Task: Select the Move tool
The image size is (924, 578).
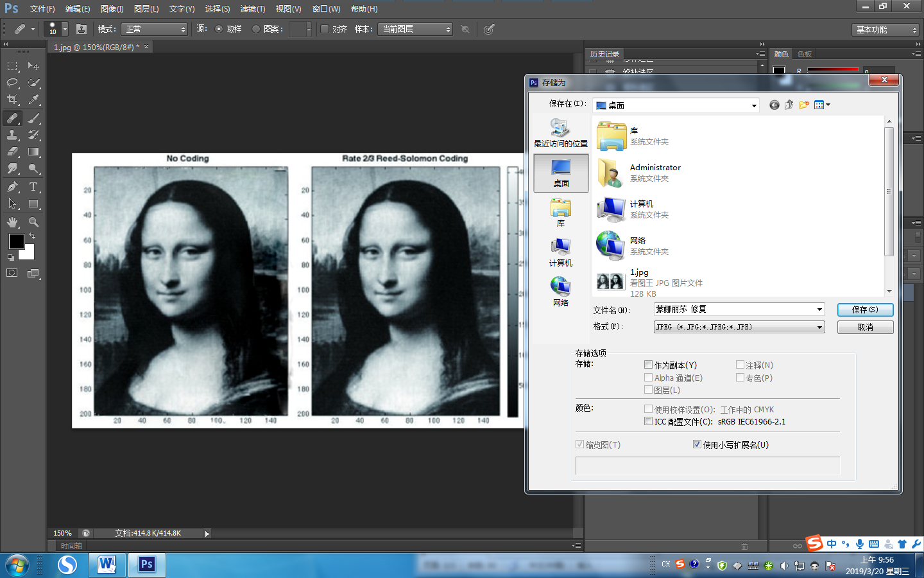Action: tap(33, 66)
